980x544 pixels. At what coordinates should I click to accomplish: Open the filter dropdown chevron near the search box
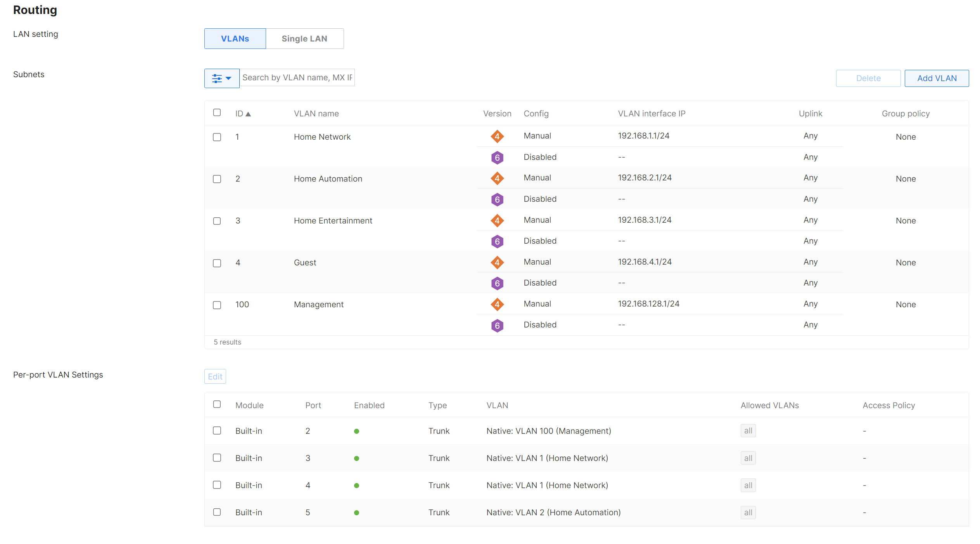coord(228,78)
